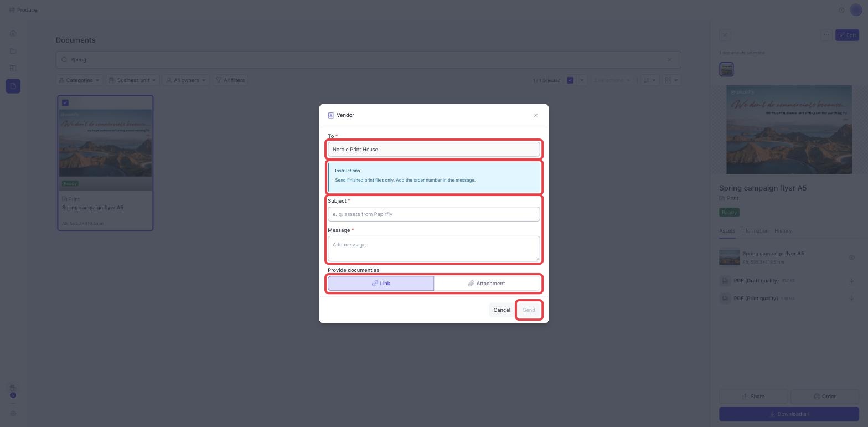Click the Order button
The width and height of the screenshot is (868, 427).
pyautogui.click(x=824, y=397)
